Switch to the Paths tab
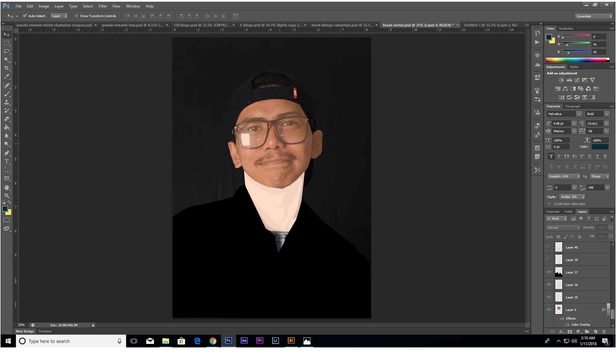 click(568, 211)
